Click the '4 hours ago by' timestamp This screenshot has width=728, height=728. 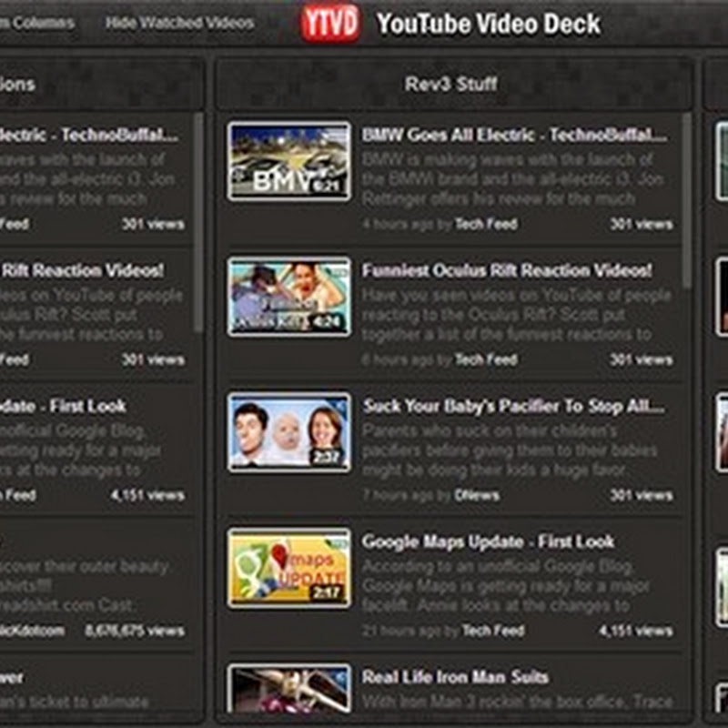407,224
